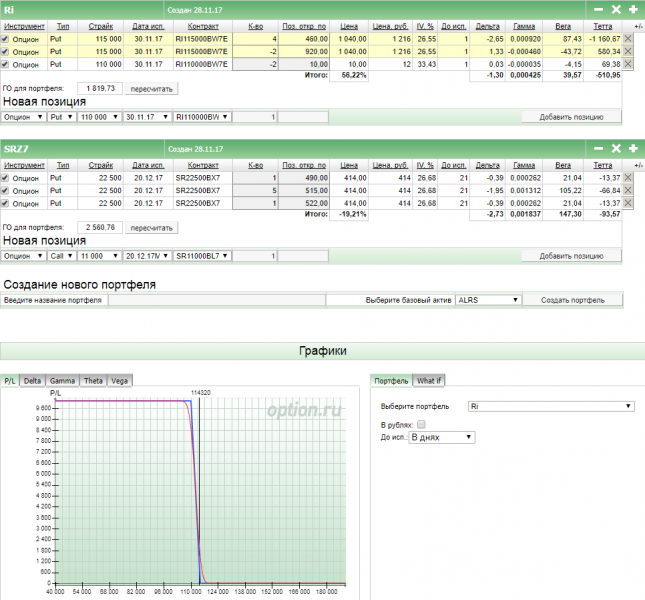
Task: Open the 'What if' tab
Action: coord(428,380)
